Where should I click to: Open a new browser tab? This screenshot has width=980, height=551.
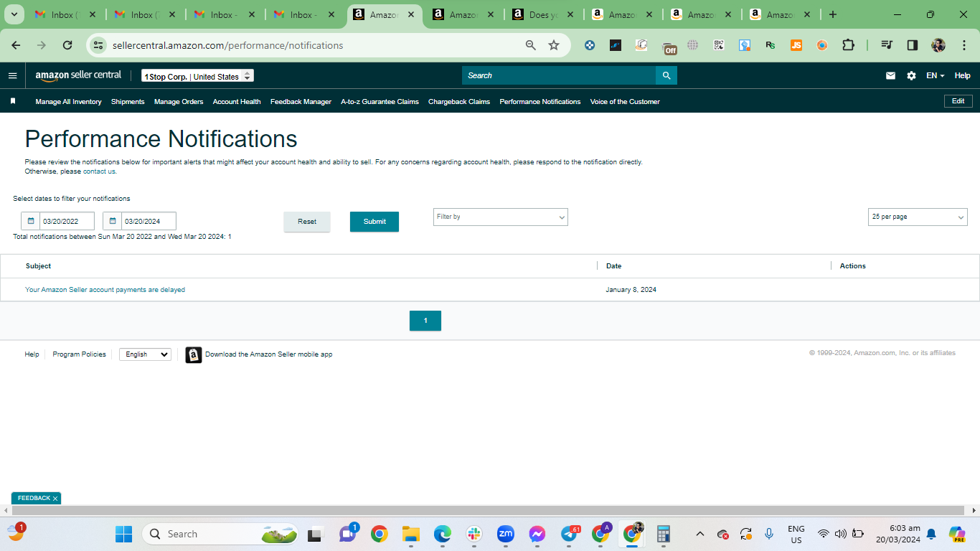click(832, 14)
